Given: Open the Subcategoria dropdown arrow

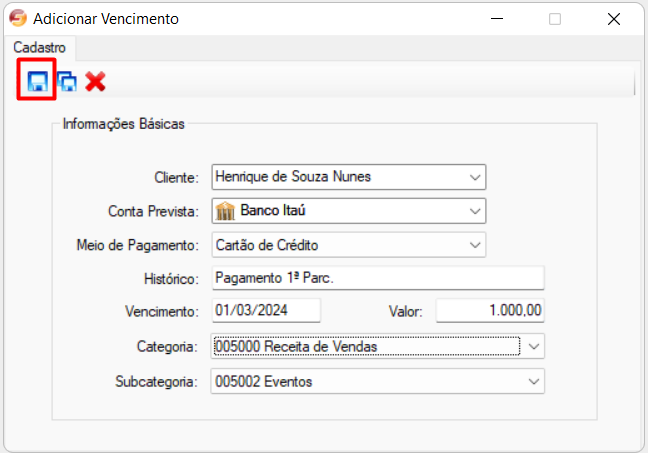Looking at the screenshot, I should tap(534, 381).
